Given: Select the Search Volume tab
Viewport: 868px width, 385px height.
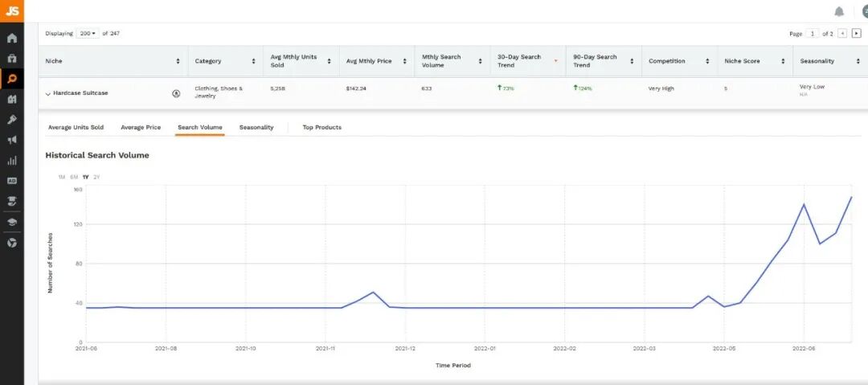Looking at the screenshot, I should (200, 128).
